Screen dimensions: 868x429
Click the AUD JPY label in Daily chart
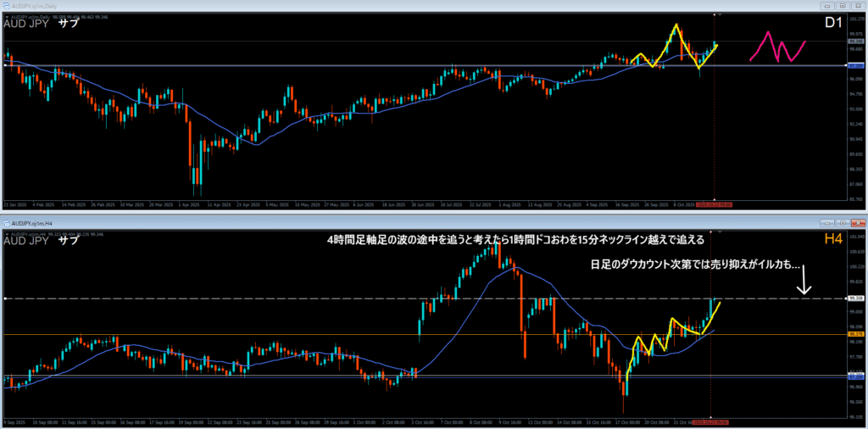pos(27,24)
